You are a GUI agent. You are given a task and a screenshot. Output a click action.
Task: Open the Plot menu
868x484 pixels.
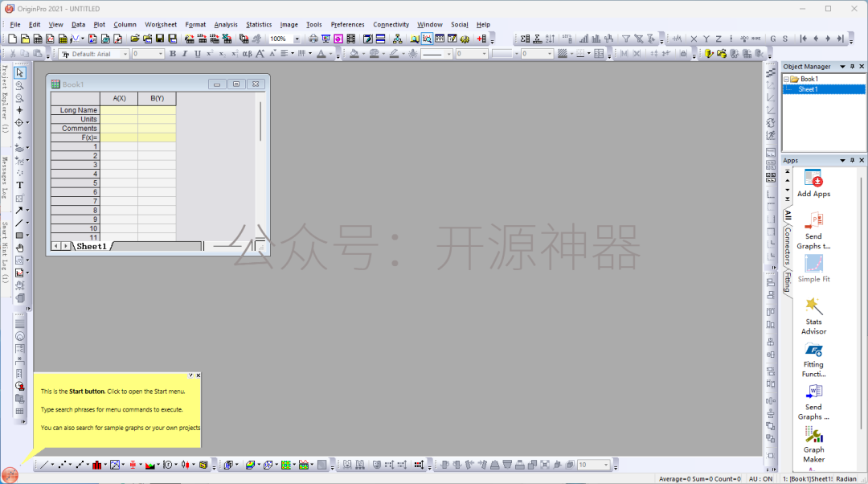click(x=99, y=24)
